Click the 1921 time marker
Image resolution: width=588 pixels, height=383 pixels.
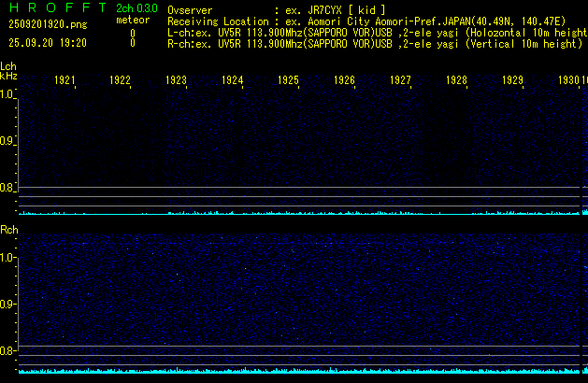(x=65, y=81)
